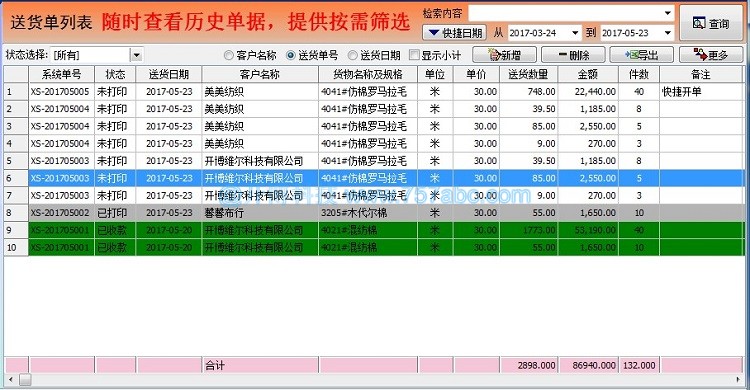
Task: Select the 客户名称 radio button
Action: 229,56
